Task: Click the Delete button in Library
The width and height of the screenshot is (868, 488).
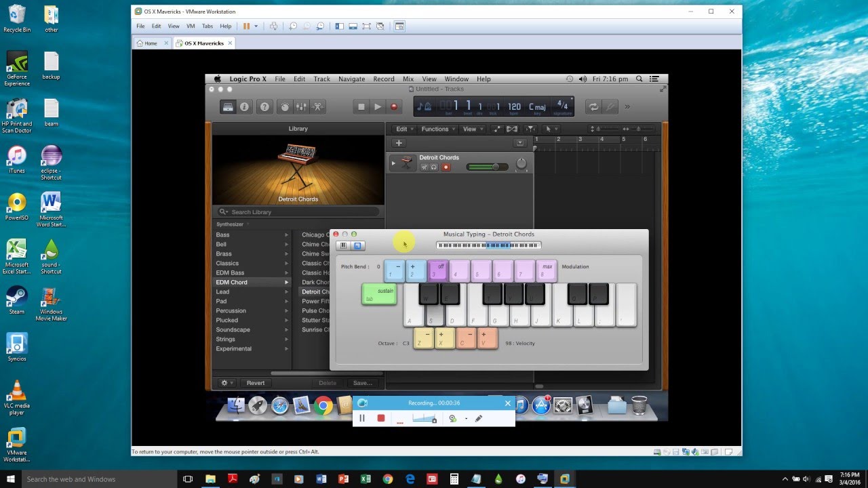Action: coord(328,383)
